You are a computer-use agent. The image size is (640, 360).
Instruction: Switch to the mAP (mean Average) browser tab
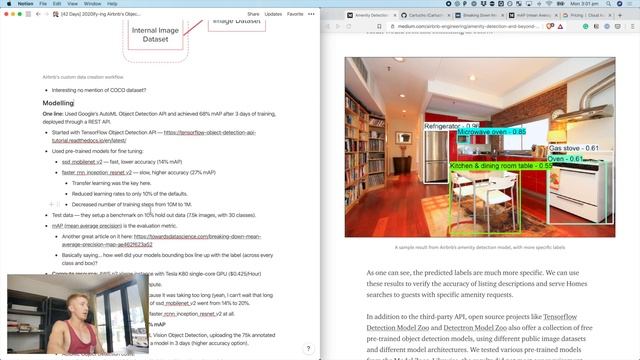click(533, 15)
